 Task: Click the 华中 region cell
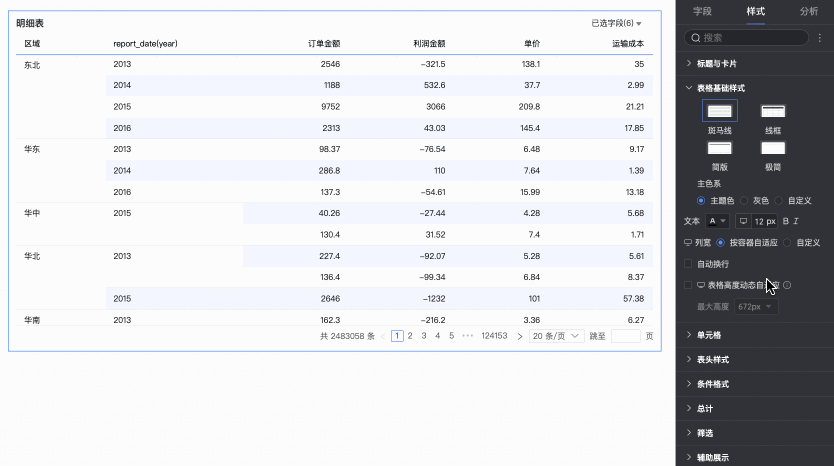(x=32, y=213)
